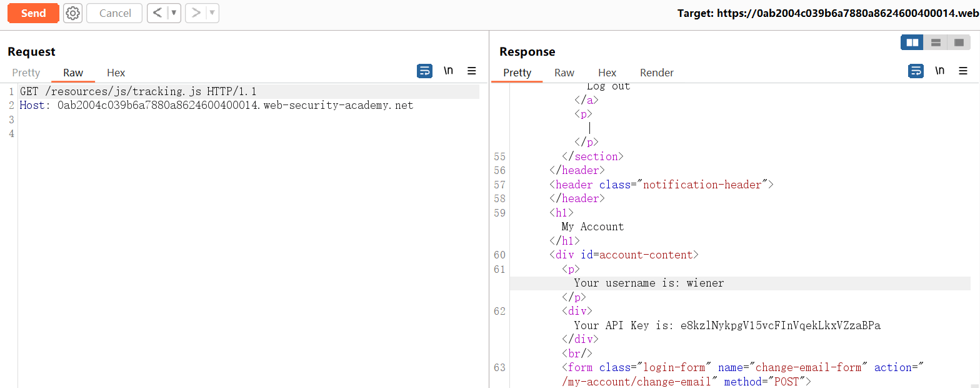Select top-bottom stacked layout icon
Viewport: 980px width, 388px height.
(x=936, y=43)
